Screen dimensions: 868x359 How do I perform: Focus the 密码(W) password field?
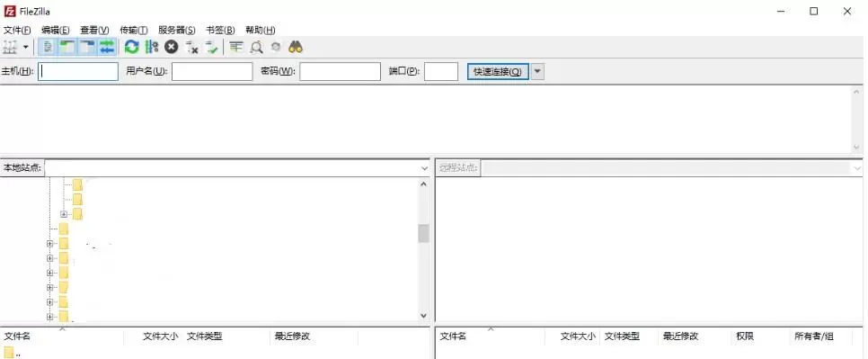(340, 71)
